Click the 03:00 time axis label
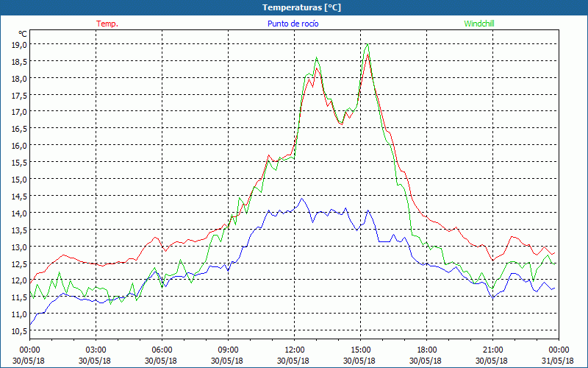Screen dimensions: 588x368 [x=96, y=350]
